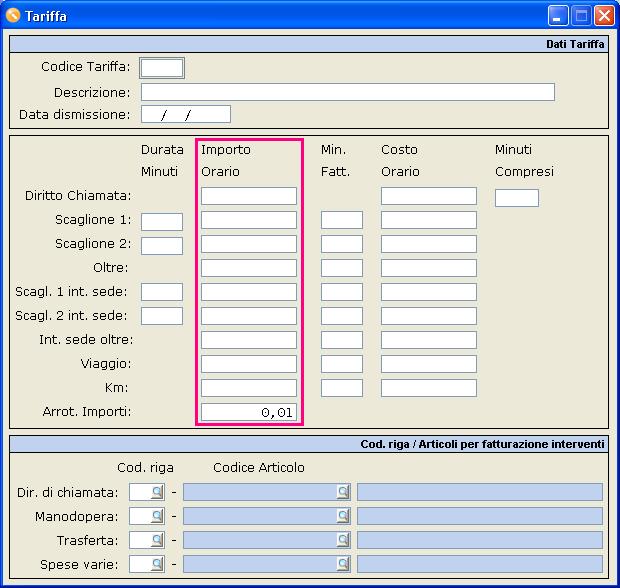This screenshot has width=620, height=588.
Task: Click Int. sede oltre Costo Orario field
Action: (x=429, y=340)
